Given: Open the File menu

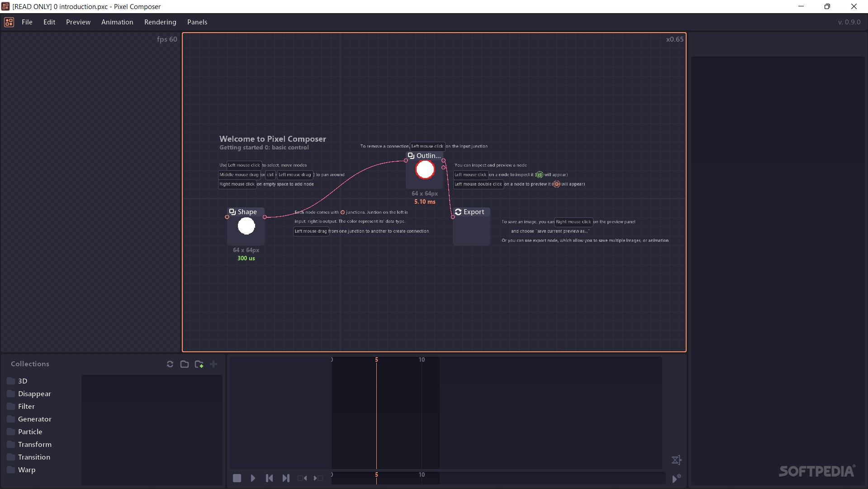Looking at the screenshot, I should pos(27,22).
